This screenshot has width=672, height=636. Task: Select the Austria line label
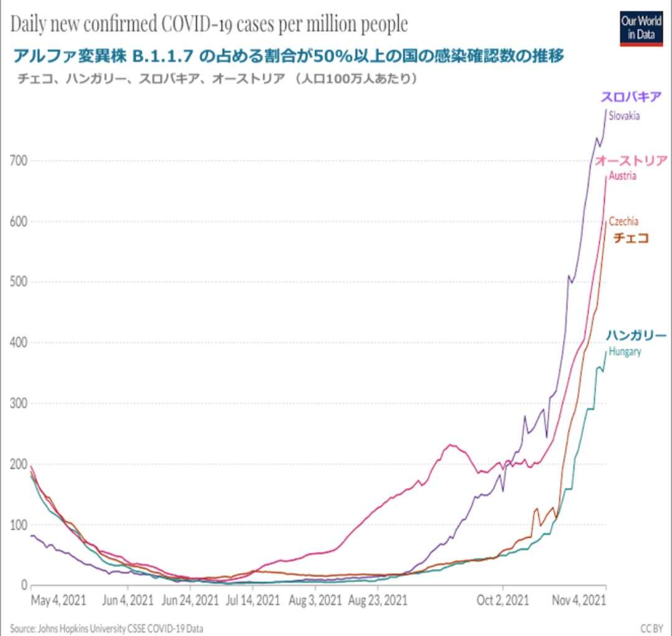click(x=622, y=175)
